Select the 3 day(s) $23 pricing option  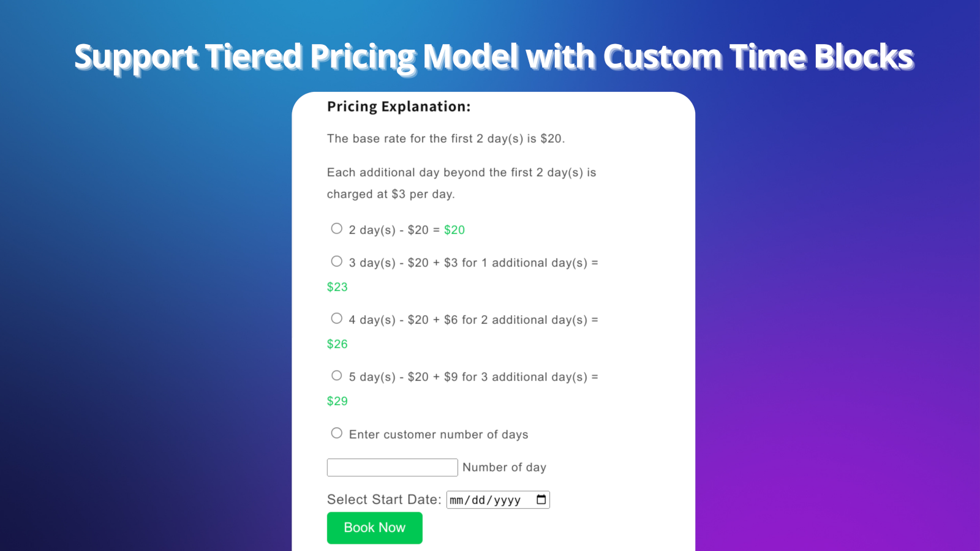336,261
